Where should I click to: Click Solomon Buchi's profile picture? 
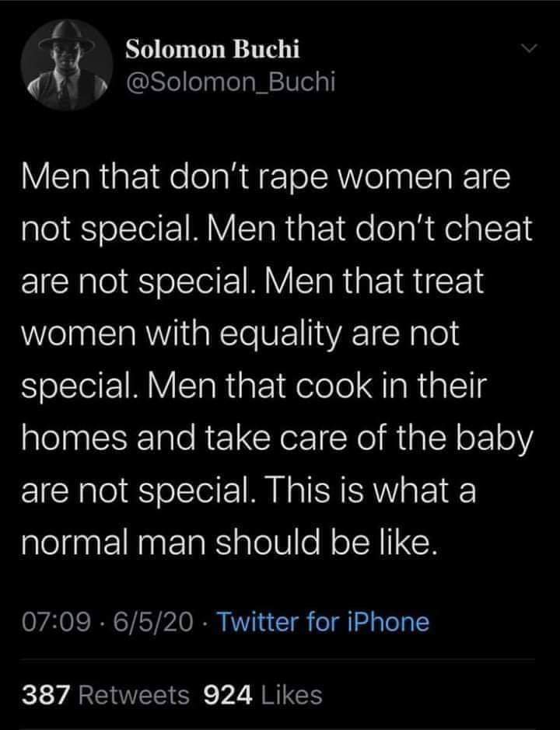point(61,65)
